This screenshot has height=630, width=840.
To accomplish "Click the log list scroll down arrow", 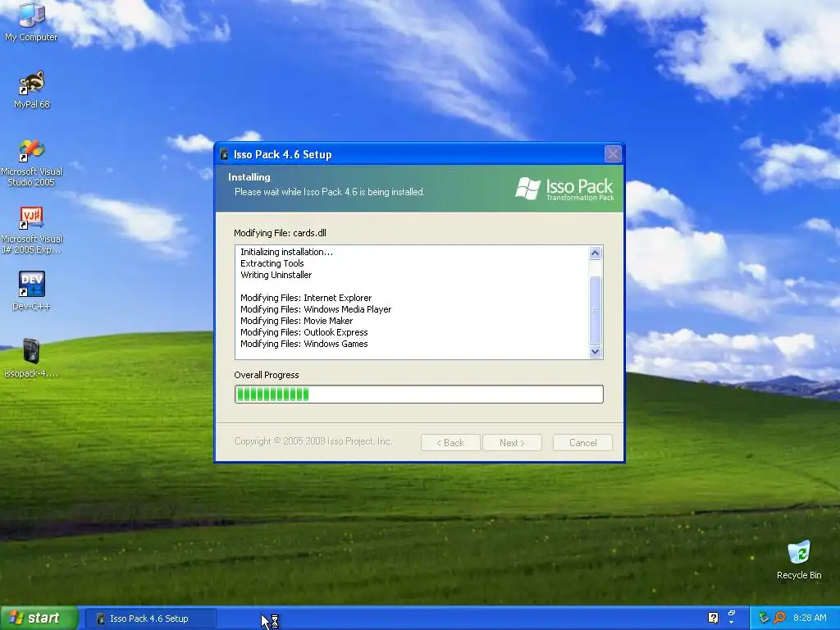I will point(596,351).
